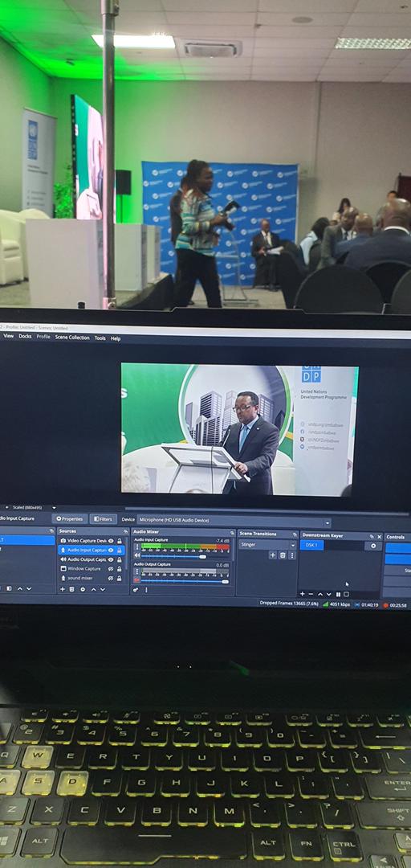Viewport: 411px width, 868px height.
Task: Open the Tools menu
Action: click(x=100, y=338)
